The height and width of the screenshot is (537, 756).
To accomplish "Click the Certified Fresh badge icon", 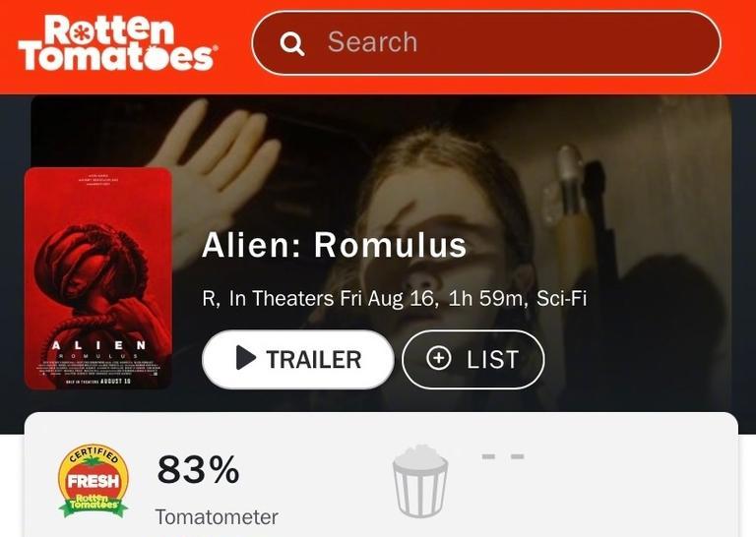I will pos(94,481).
